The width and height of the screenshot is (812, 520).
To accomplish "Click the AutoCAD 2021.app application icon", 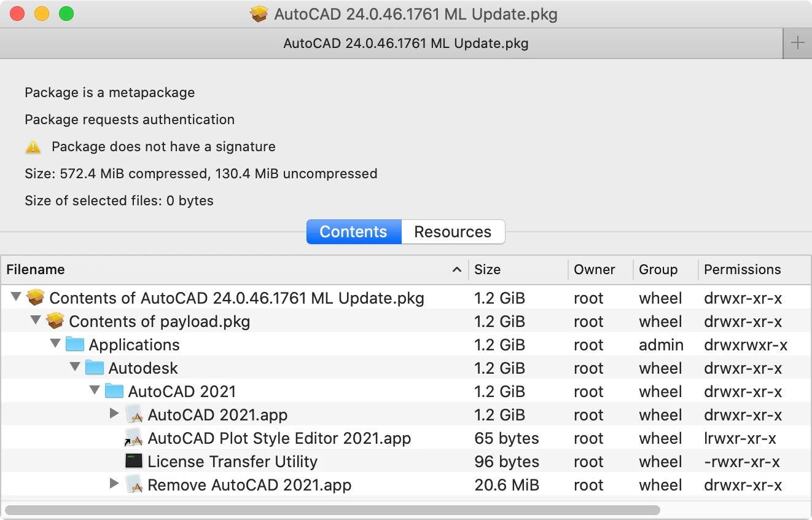I will (x=135, y=414).
